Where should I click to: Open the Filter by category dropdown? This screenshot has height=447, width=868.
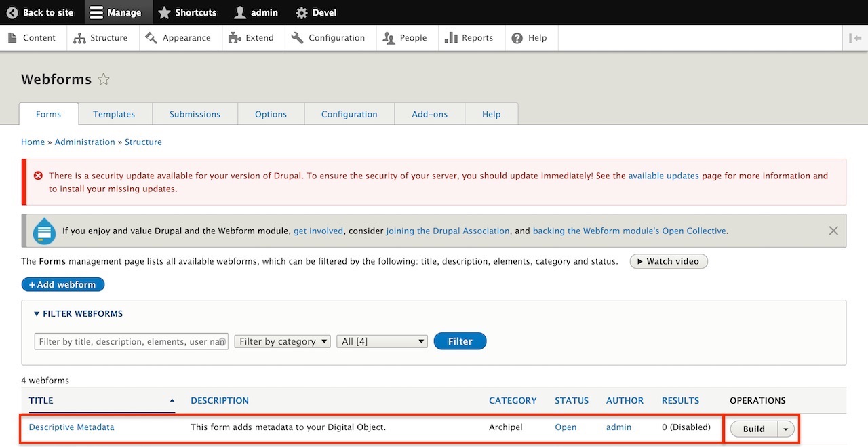point(282,341)
